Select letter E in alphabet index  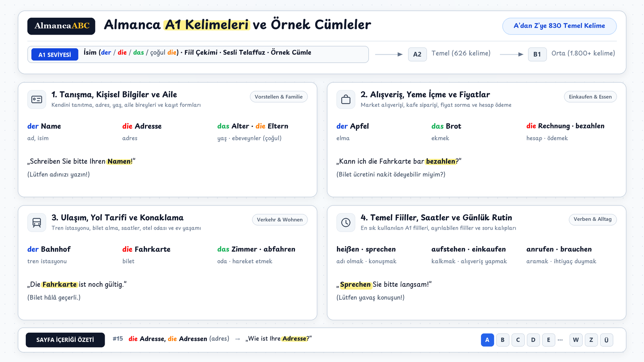[549, 340]
